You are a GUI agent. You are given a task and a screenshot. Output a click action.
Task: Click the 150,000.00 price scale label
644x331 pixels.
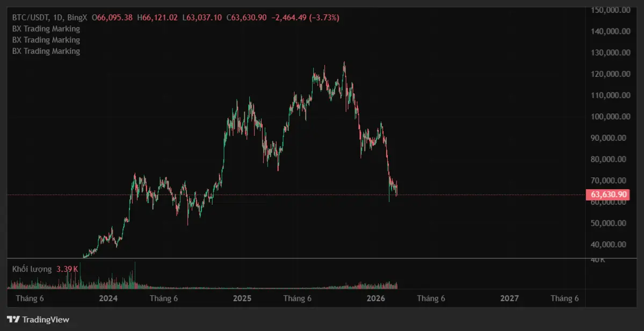coord(610,10)
